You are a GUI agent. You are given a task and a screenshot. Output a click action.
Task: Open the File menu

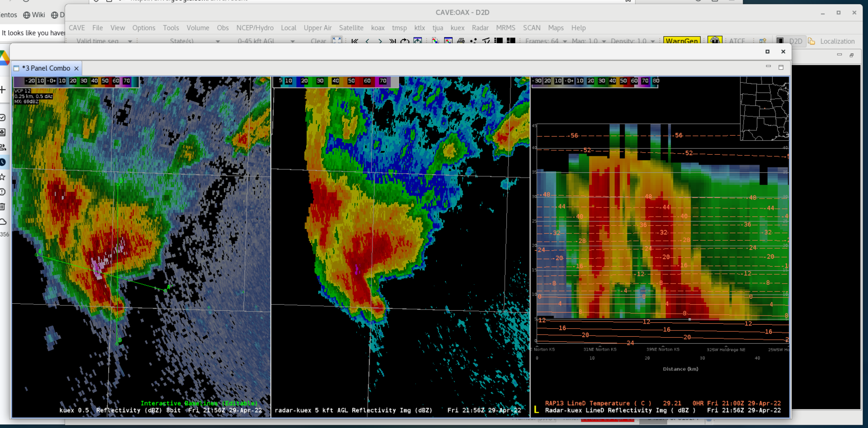click(x=98, y=28)
